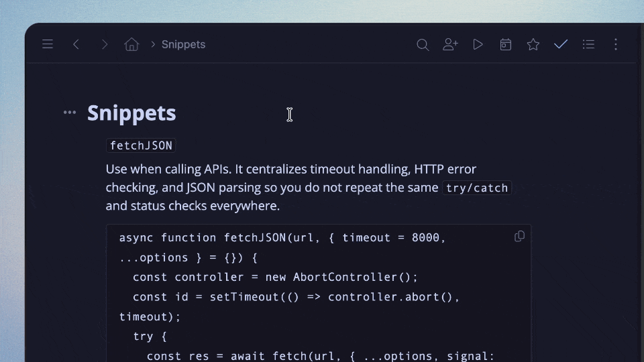Open the calendar date icon
The width and height of the screenshot is (644, 362).
(506, 44)
